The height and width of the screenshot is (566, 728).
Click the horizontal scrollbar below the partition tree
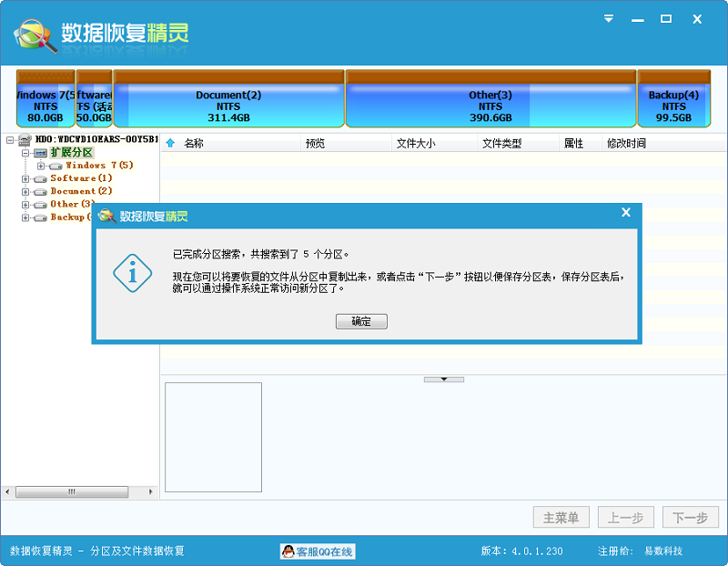tap(73, 491)
